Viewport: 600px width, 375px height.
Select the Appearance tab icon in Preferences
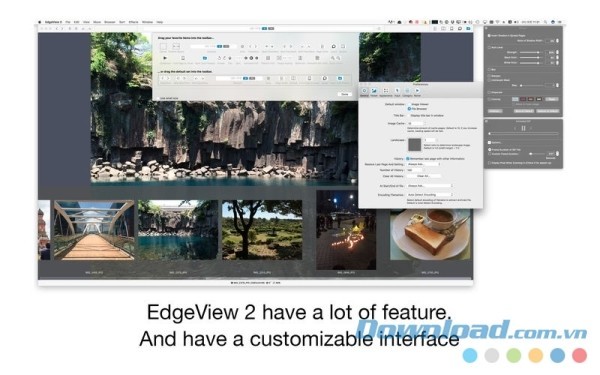[386, 91]
